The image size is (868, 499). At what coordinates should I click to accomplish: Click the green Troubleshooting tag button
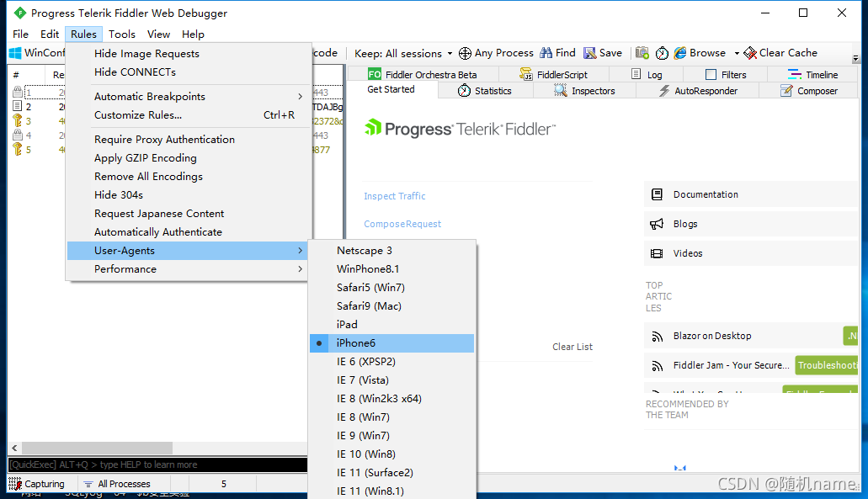[827, 365]
